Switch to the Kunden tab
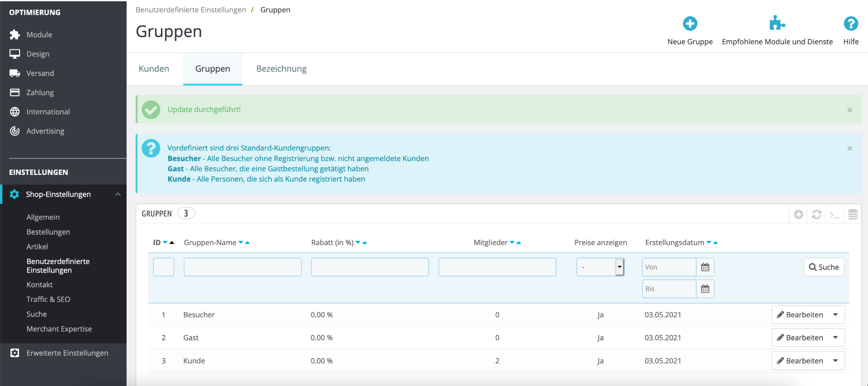The height and width of the screenshot is (386, 868). [x=154, y=69]
